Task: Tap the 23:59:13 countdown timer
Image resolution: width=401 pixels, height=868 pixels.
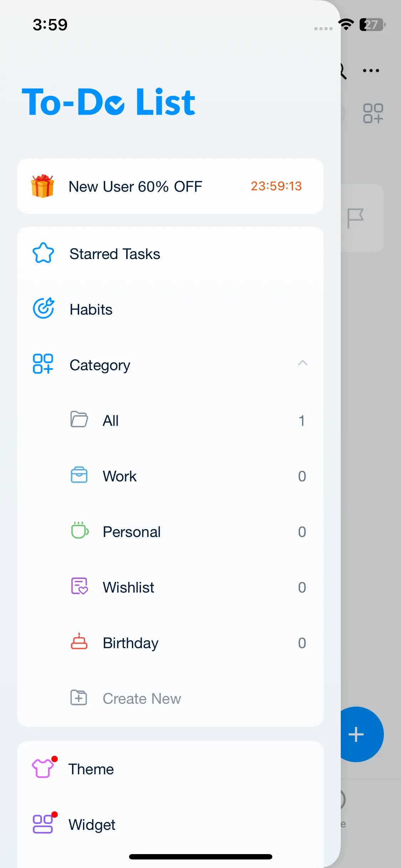Action: pyautogui.click(x=276, y=186)
